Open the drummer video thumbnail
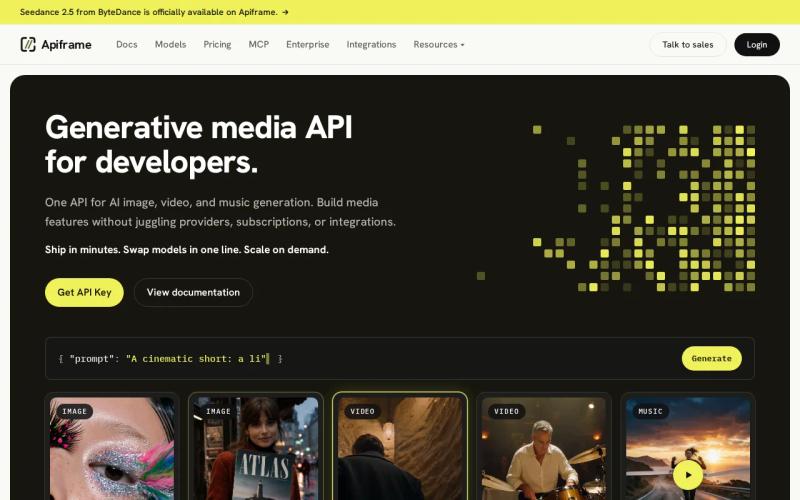This screenshot has width=800, height=500. [x=544, y=448]
